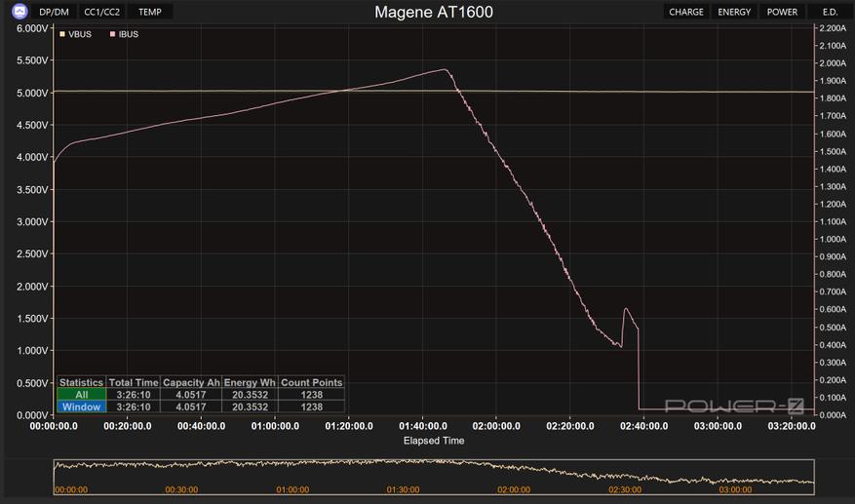Click the Capacity Ah column header
This screenshot has height=504, width=855.
[x=191, y=382]
